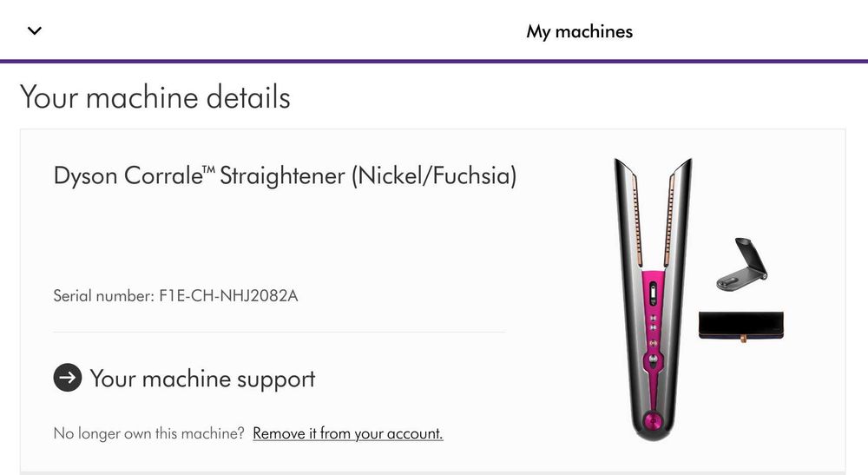Click the No longer own this machine text
Image resolution: width=868 pixels, height=475 pixels.
click(x=149, y=433)
